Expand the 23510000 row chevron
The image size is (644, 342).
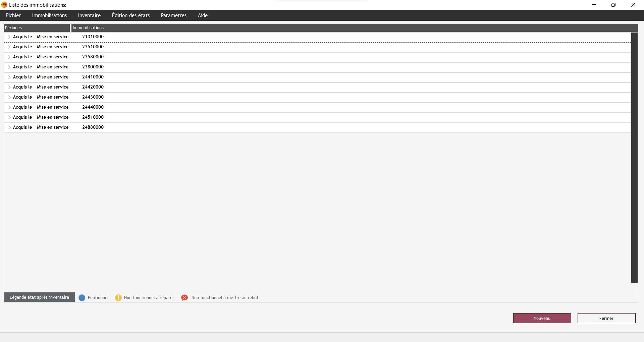9,47
